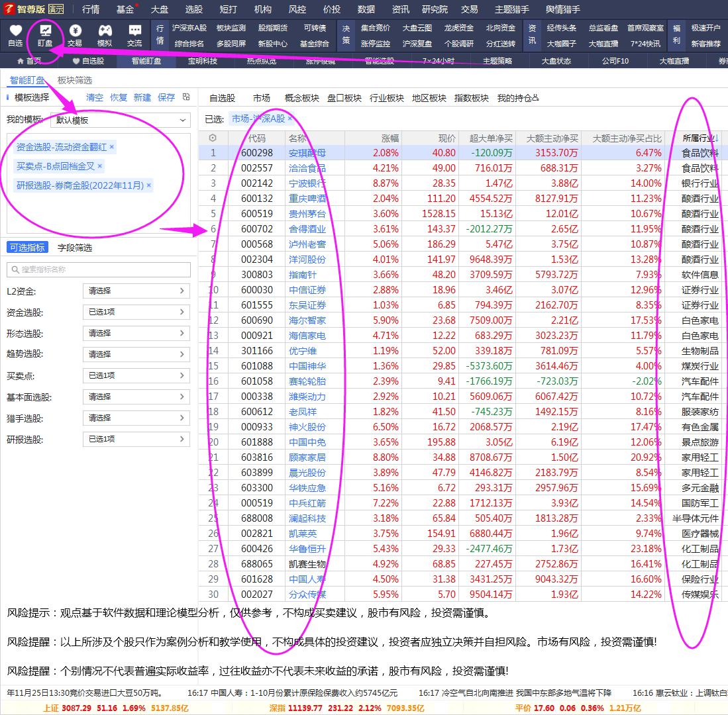Remove 买卖点-B点回档金叉 filter tag
Viewport: 728px width, 715px height.
(99, 166)
